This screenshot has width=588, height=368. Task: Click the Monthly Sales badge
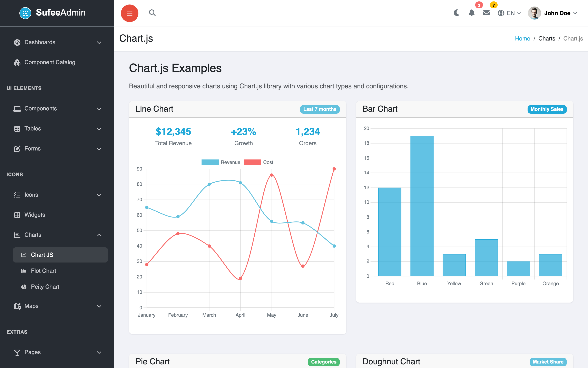[x=547, y=109]
